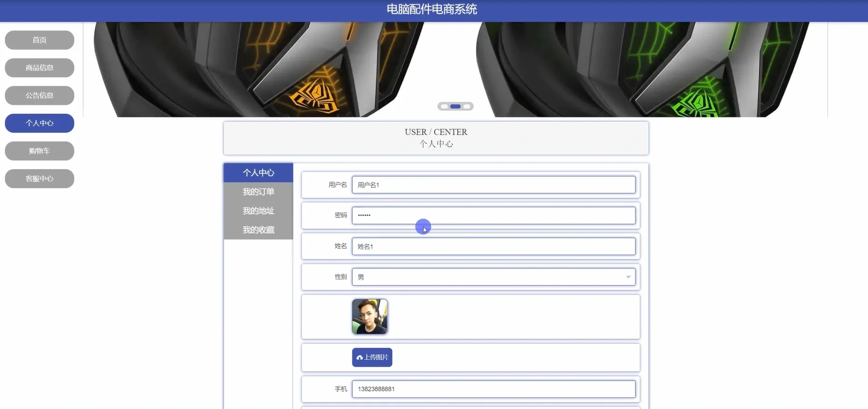
Task: Open the 首页 home page
Action: [40, 40]
